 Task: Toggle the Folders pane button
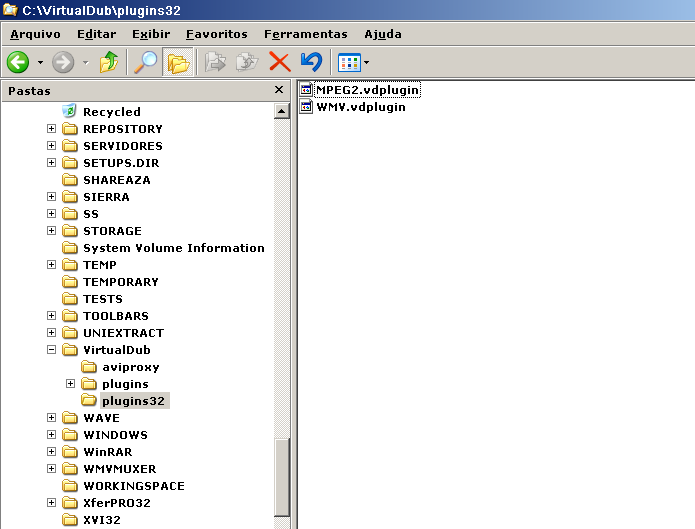(178, 62)
